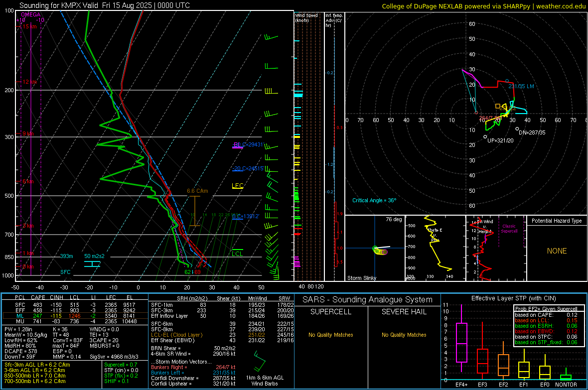Click 'No Quality Matches' under SUPERCELL
588x390 pixels.
click(x=331, y=335)
